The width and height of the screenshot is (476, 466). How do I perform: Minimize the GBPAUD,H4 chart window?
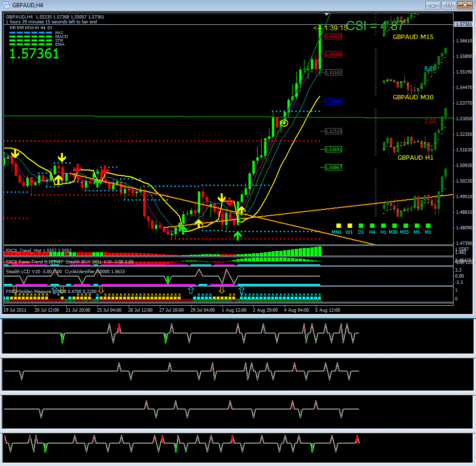pyautogui.click(x=433, y=5)
